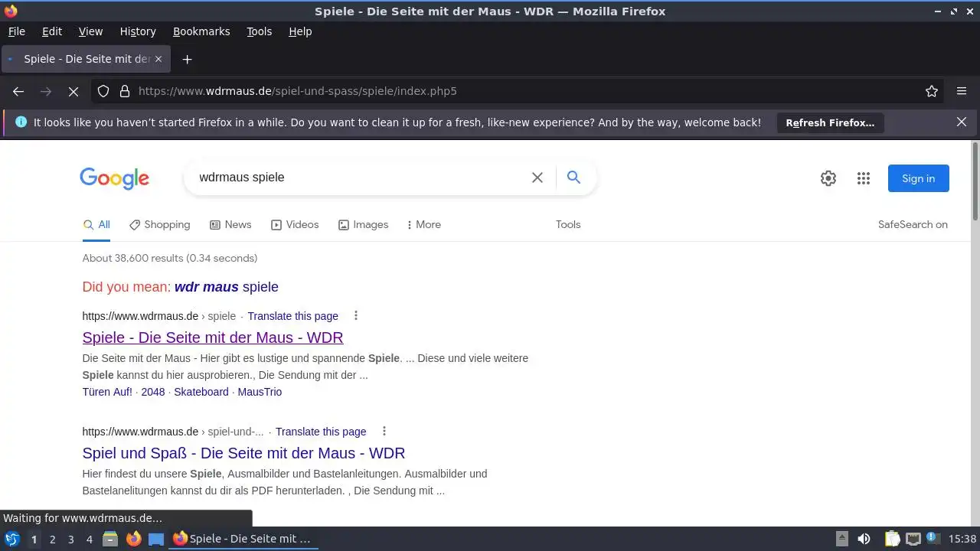Switch to the Shopping results tab
The height and width of the screenshot is (551, 980).
(x=159, y=224)
